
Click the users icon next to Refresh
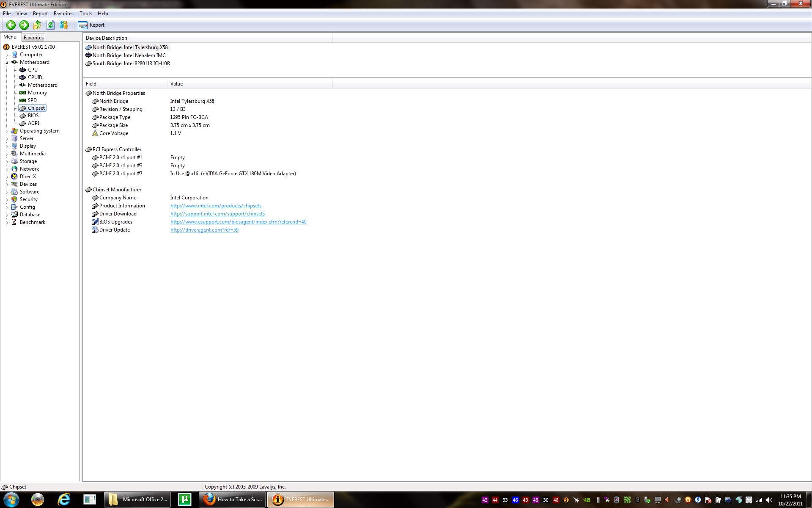coord(64,25)
